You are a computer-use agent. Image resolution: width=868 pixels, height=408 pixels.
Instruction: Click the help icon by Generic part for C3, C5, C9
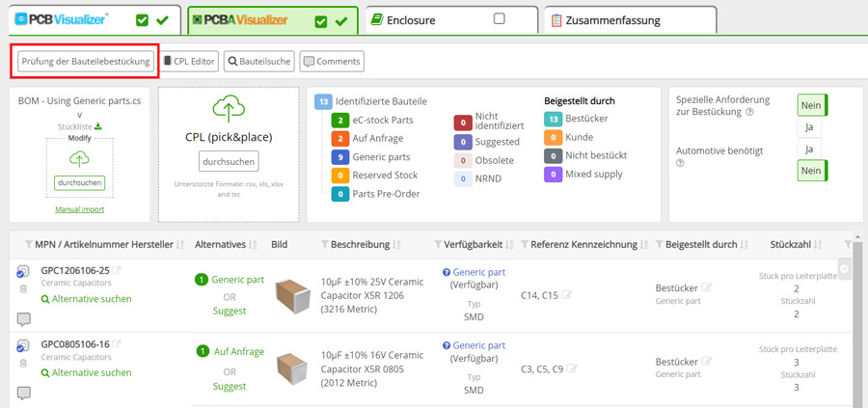447,345
